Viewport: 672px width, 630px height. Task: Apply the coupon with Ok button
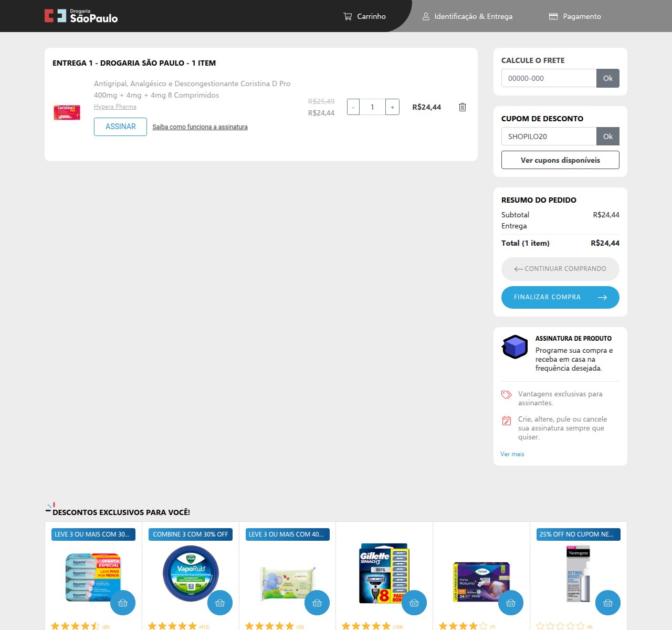[608, 136]
